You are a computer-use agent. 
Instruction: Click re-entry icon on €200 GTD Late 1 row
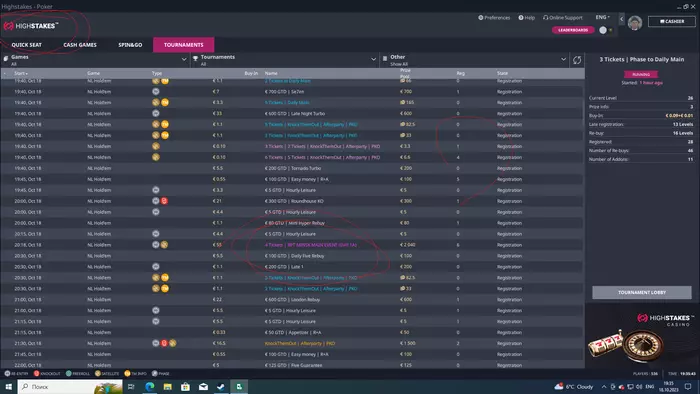tap(155, 266)
